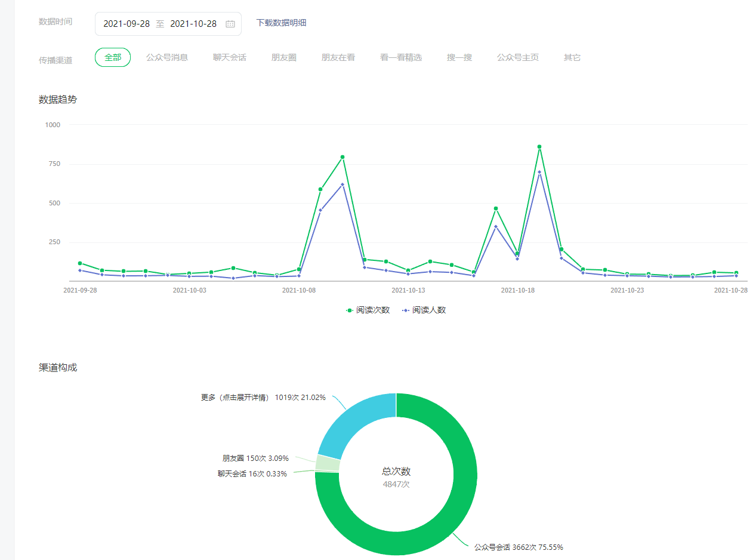756x560 pixels.
Task: Filter by 朋友圈 channel
Action: click(x=284, y=57)
